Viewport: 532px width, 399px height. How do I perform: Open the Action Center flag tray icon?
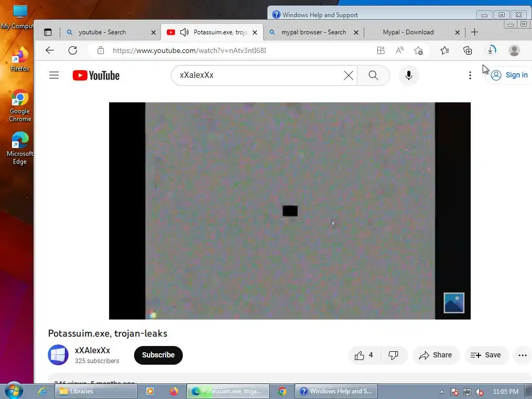[455, 392]
